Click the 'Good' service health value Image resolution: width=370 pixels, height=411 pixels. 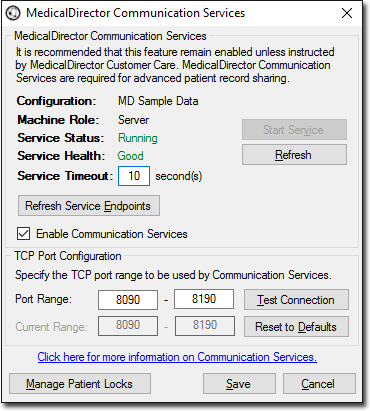tap(130, 156)
